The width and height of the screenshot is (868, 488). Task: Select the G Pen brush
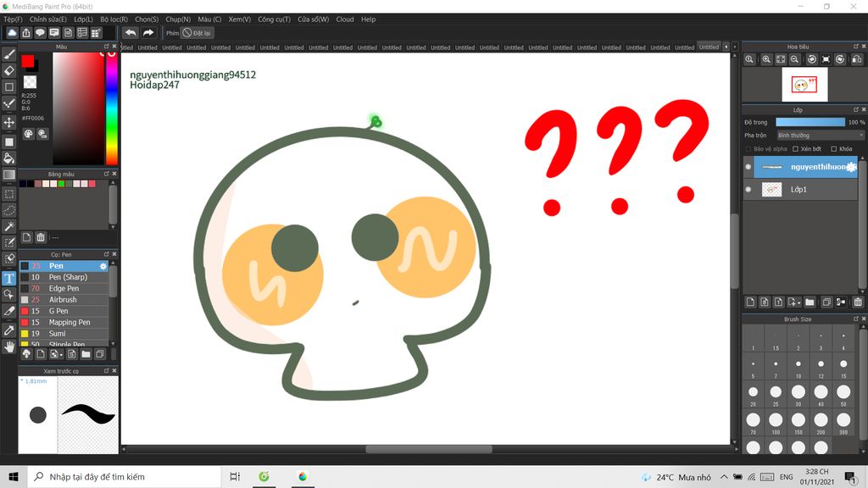(x=64, y=311)
